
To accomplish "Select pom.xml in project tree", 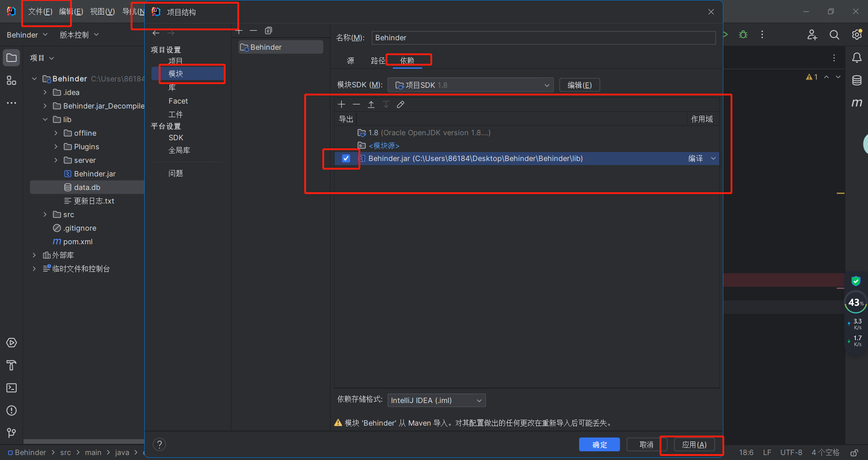I will (78, 242).
